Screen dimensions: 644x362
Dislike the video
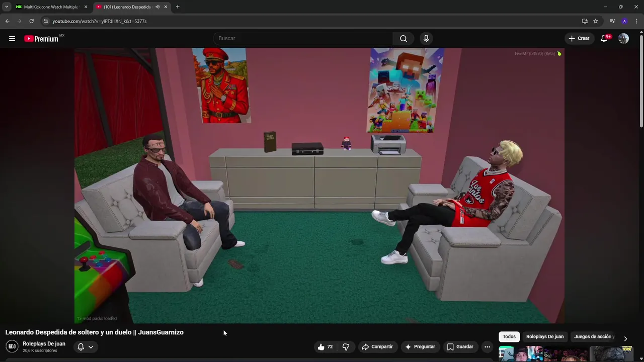coord(346,347)
